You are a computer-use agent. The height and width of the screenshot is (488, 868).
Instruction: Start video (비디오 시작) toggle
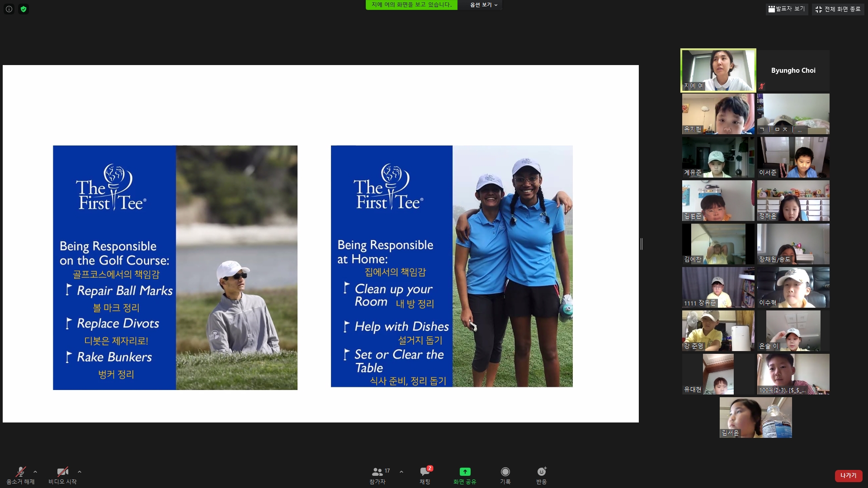[x=62, y=472]
